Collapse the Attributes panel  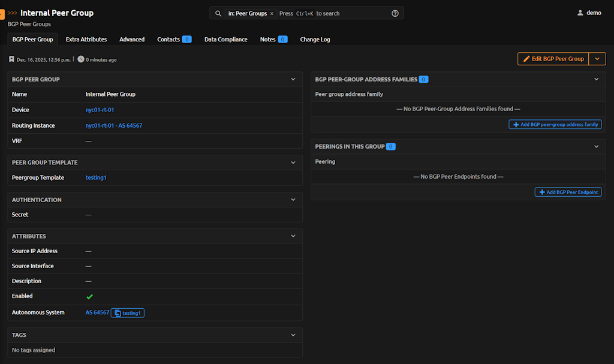tap(293, 236)
